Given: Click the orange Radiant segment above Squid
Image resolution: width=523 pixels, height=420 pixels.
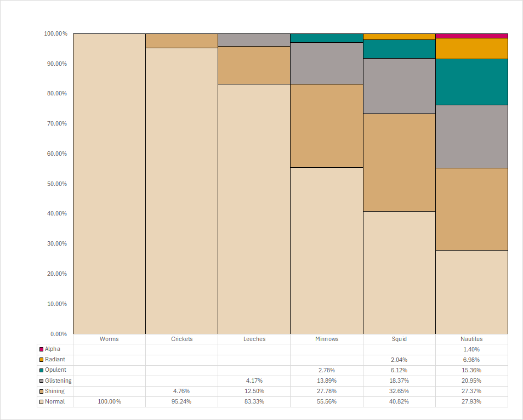Looking at the screenshot, I should point(399,36).
